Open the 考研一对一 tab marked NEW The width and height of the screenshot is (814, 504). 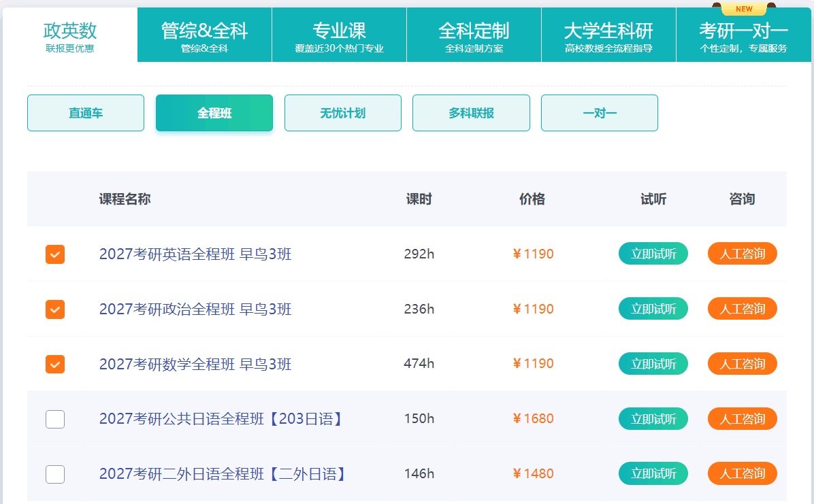coord(743,35)
